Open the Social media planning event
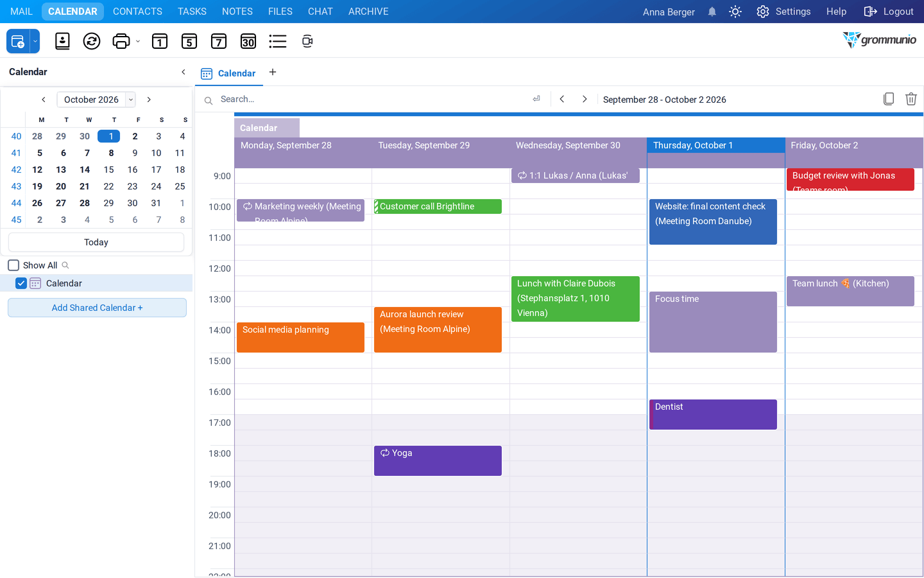Viewport: 924px width, 578px height. click(x=300, y=337)
